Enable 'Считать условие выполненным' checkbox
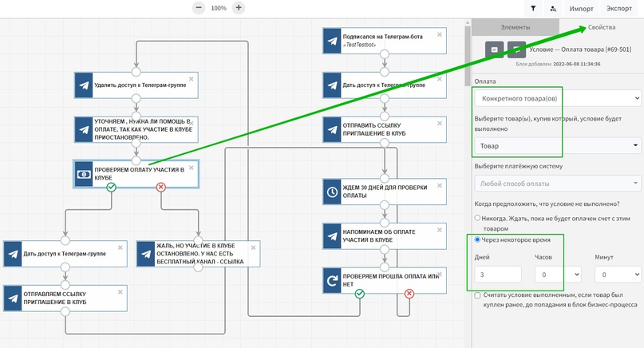 pos(478,295)
